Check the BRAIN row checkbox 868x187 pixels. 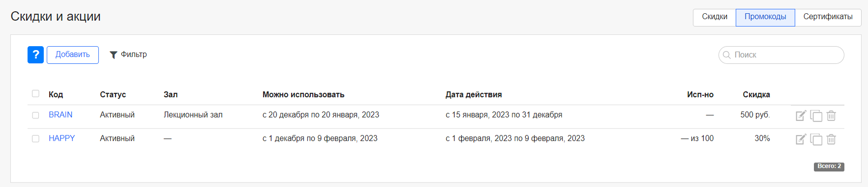pos(35,115)
